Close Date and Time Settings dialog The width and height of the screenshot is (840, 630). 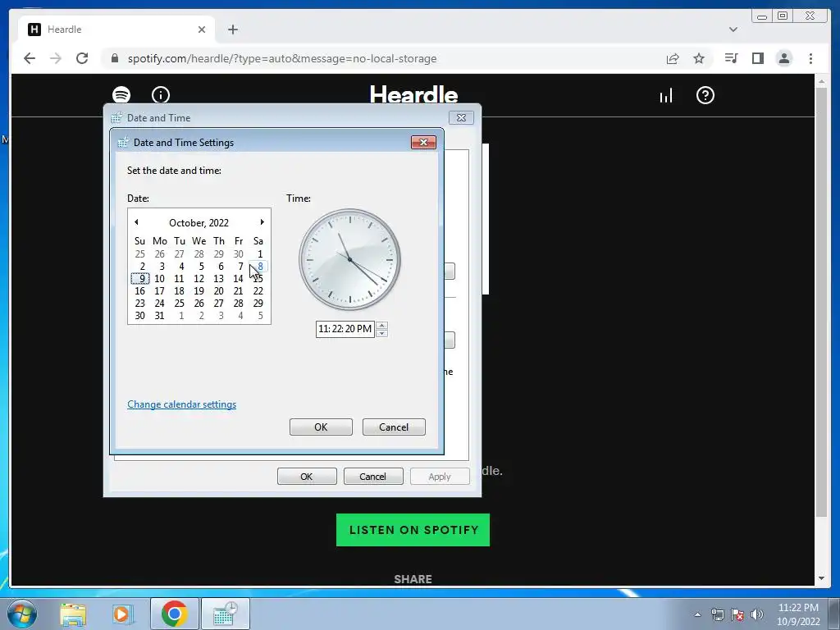423,142
